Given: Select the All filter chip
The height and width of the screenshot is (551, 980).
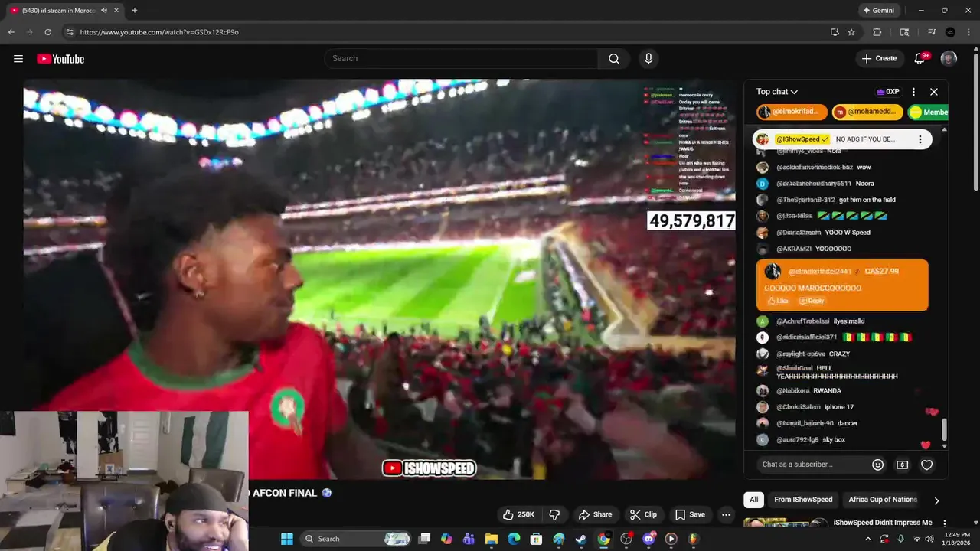Looking at the screenshot, I should click(x=753, y=500).
